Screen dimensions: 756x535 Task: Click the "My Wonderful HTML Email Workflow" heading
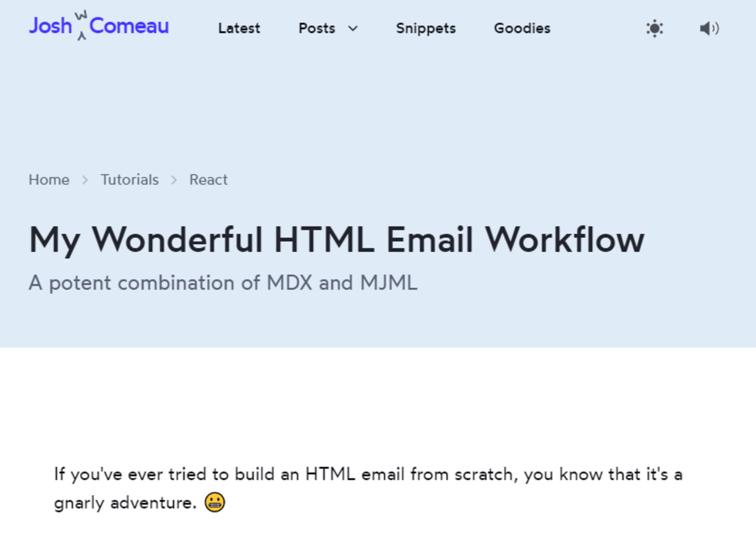click(x=336, y=240)
